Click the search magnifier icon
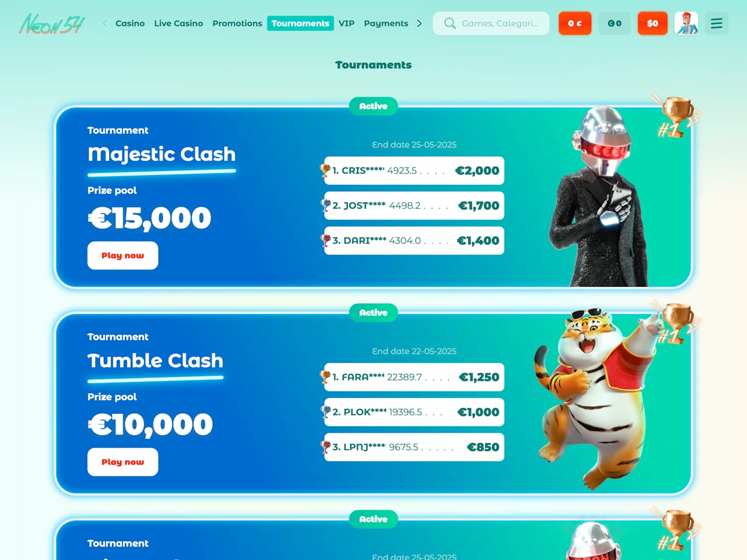 click(x=449, y=23)
